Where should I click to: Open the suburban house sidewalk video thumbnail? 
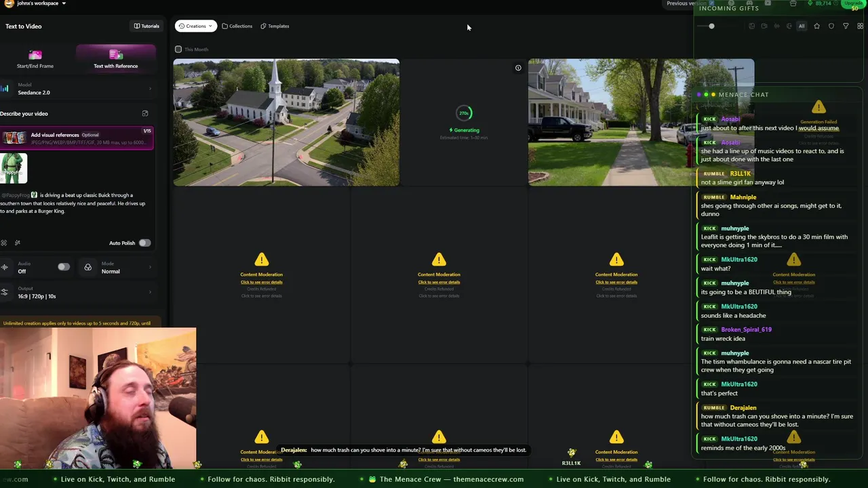pos(641,122)
